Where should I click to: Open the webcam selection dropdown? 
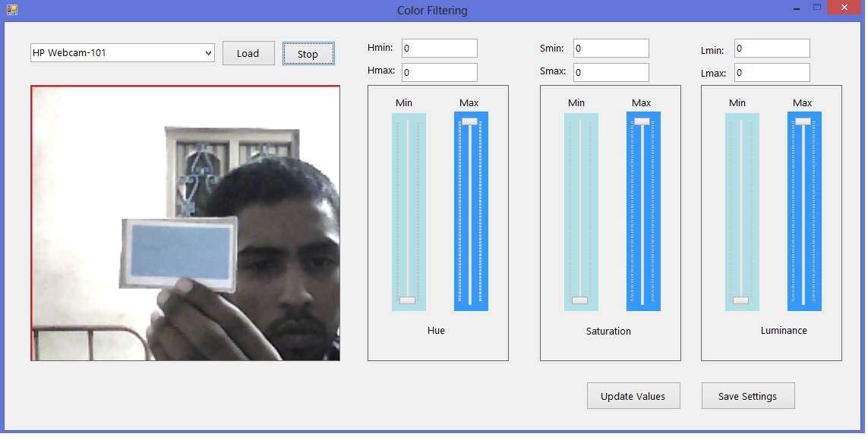tap(122, 52)
